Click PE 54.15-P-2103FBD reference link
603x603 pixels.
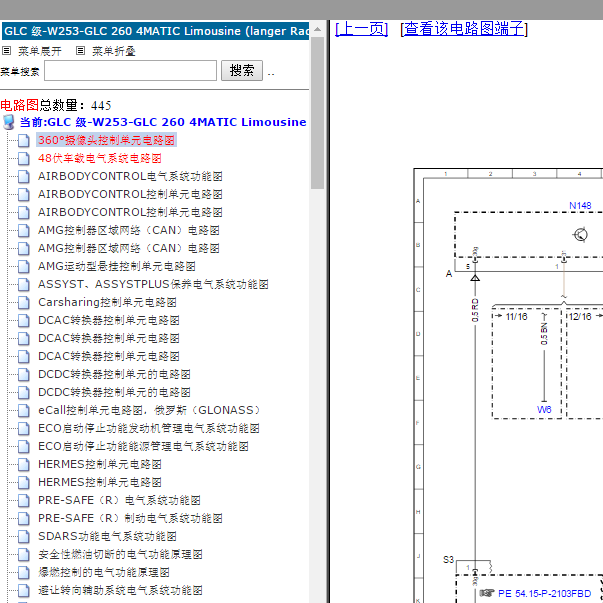point(544,593)
